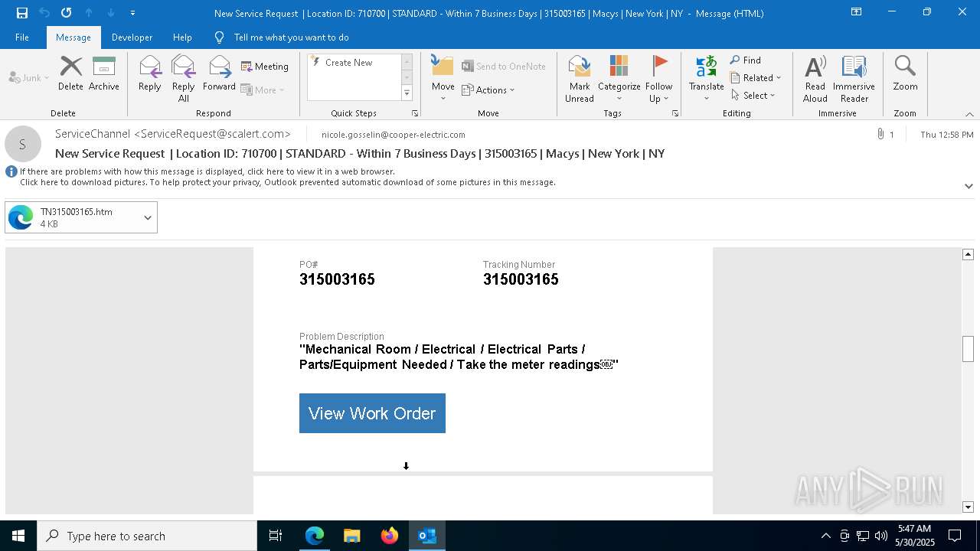Open the Actions dropdown
980x551 pixels.
coord(488,90)
